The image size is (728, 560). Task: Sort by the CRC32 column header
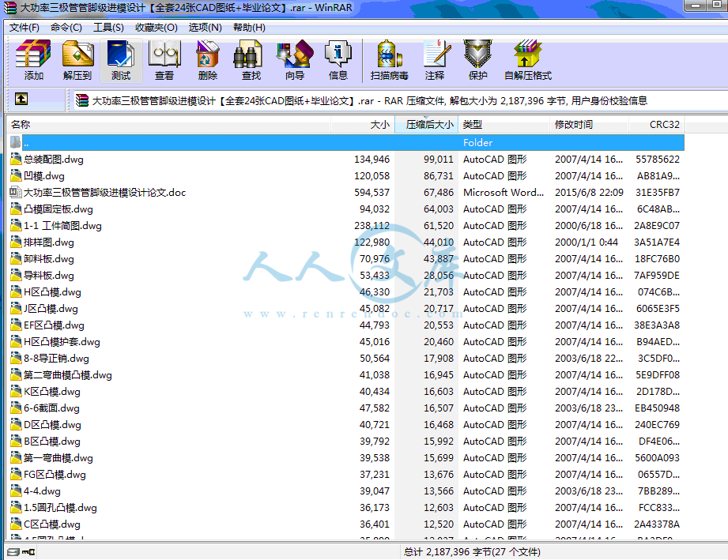pos(657,124)
